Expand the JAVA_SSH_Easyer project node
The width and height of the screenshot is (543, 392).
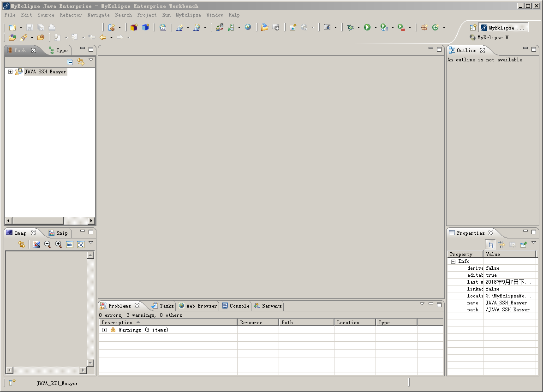pyautogui.click(x=10, y=72)
